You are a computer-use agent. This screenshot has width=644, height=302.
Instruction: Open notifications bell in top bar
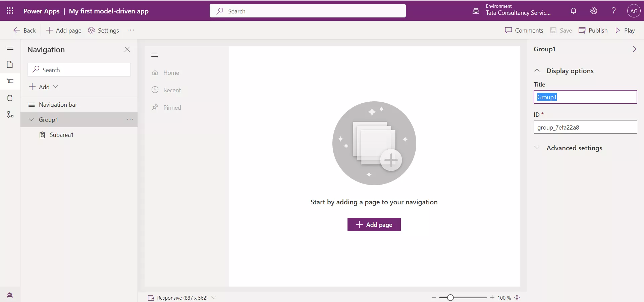point(574,11)
